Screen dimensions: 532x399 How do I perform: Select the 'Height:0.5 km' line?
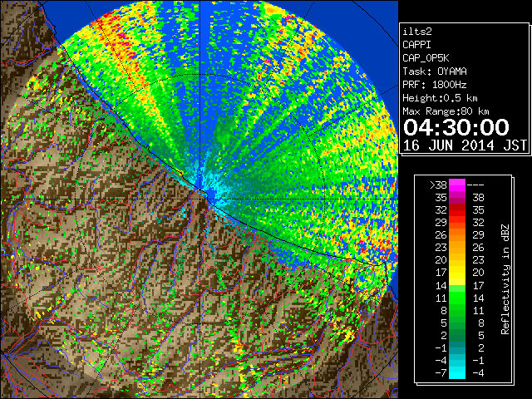[x=440, y=98]
